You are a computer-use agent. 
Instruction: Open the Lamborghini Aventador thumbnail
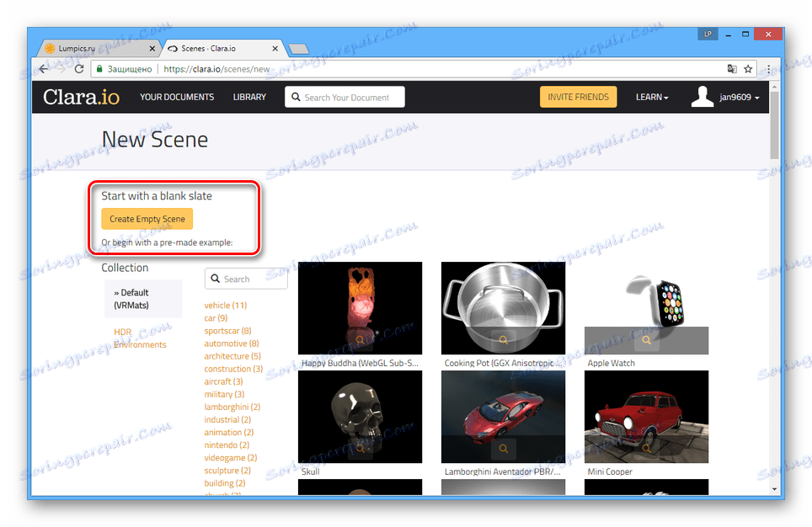[503, 417]
